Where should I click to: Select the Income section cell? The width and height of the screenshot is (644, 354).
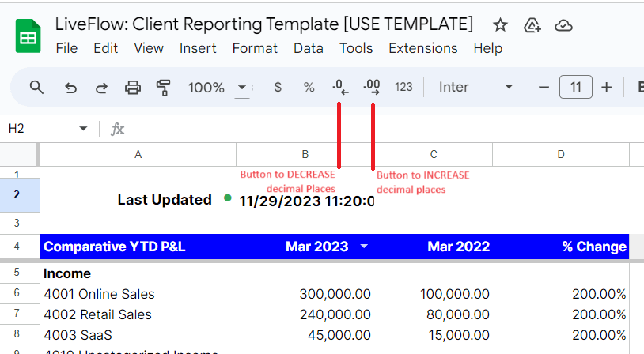click(138, 273)
